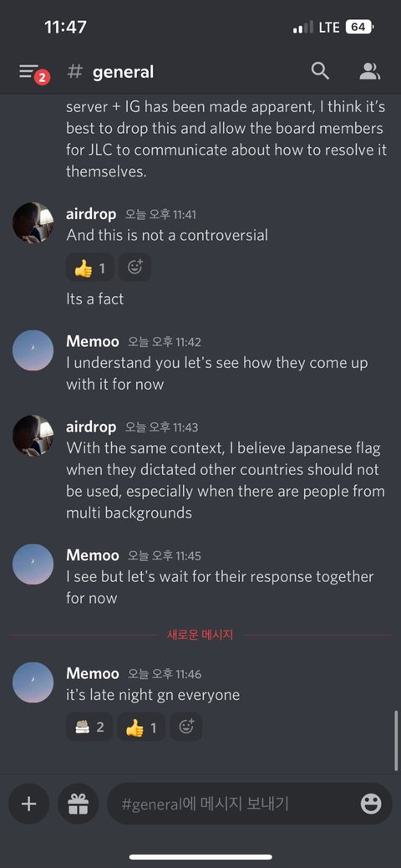This screenshot has height=868, width=401.
Task: Open Memoo's avatar at 11:42 message
Action: point(33,350)
